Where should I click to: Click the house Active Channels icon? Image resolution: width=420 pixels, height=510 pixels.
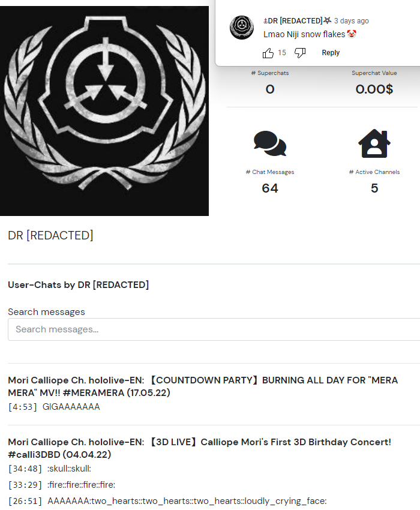tap(374, 143)
